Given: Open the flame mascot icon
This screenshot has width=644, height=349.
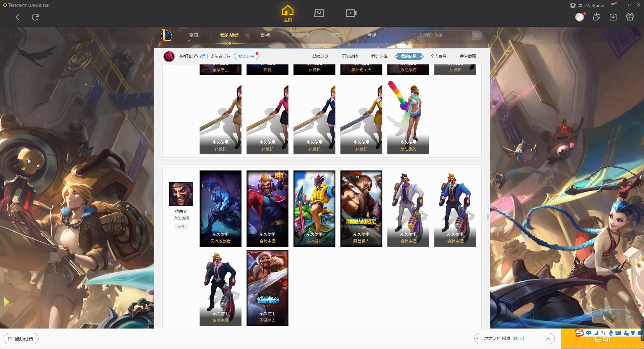Looking at the screenshot, I should 596,17.
